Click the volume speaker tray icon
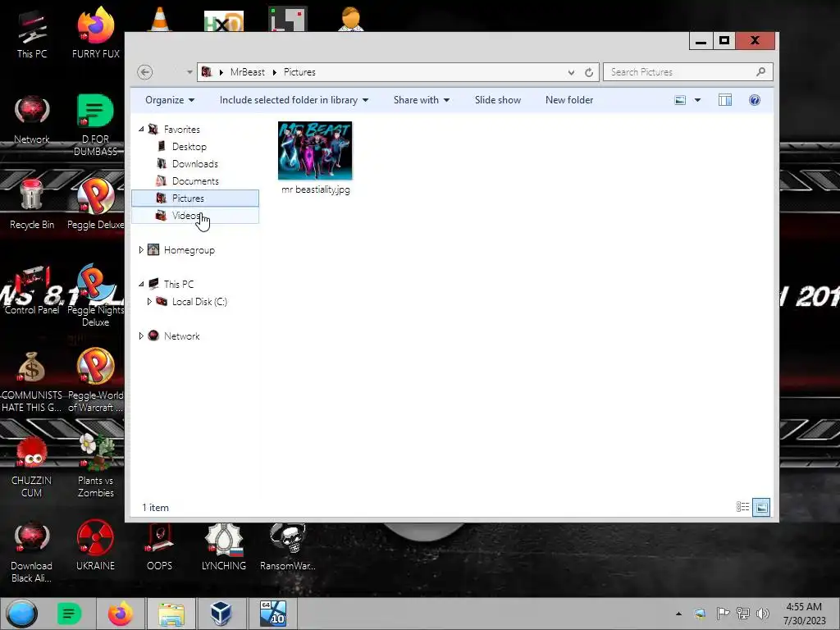 coord(763,614)
